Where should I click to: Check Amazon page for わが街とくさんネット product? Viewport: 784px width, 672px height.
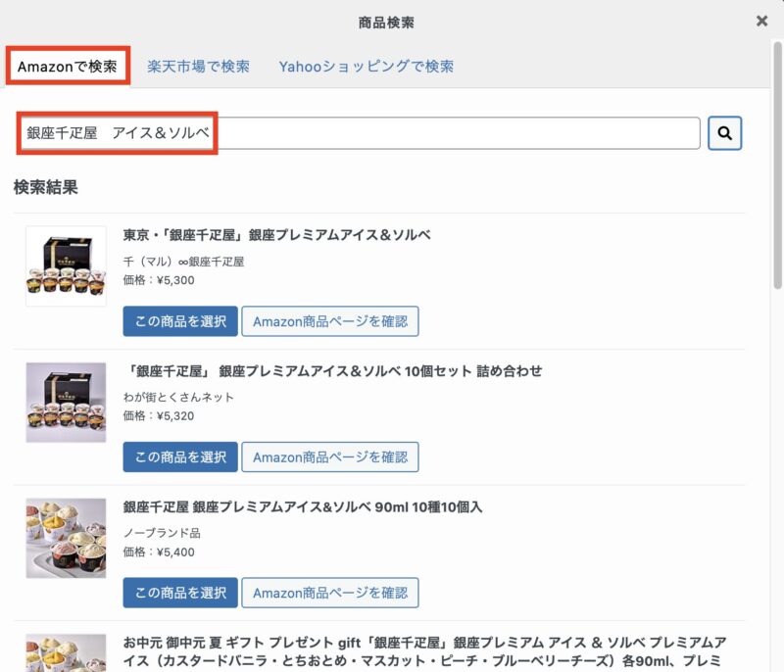point(330,456)
